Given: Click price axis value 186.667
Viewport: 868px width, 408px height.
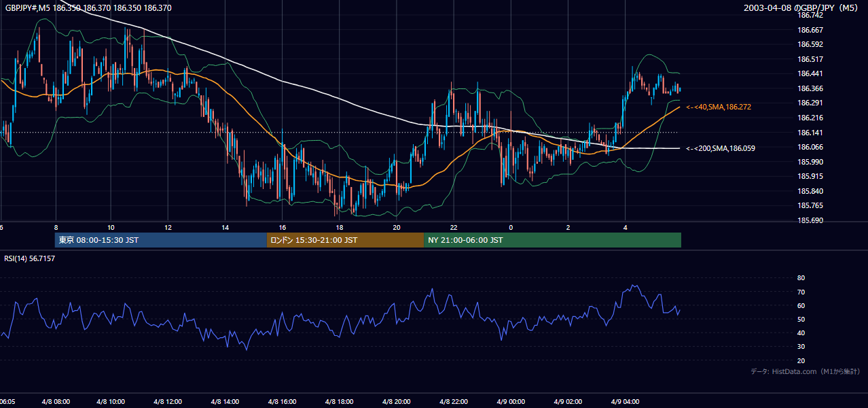Looking at the screenshot, I should (810, 30).
